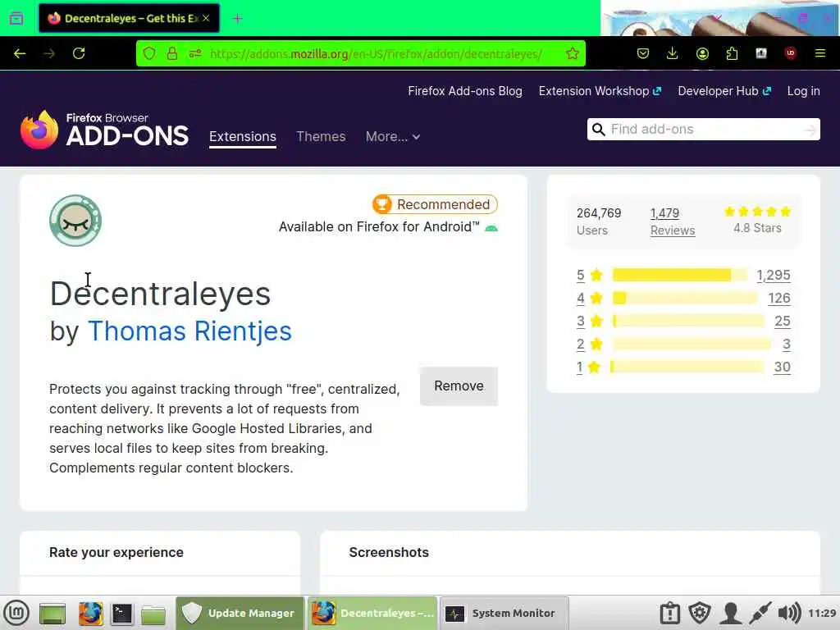Click the Available on Firefox for Android text
840x630 pixels.
tap(379, 226)
